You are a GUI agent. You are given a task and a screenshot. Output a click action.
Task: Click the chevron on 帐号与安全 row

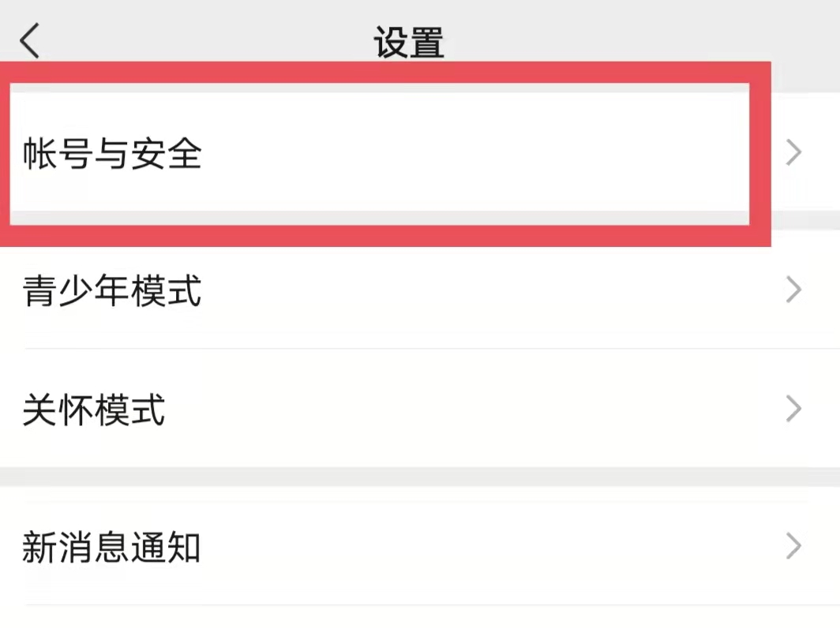pyautogui.click(x=794, y=153)
